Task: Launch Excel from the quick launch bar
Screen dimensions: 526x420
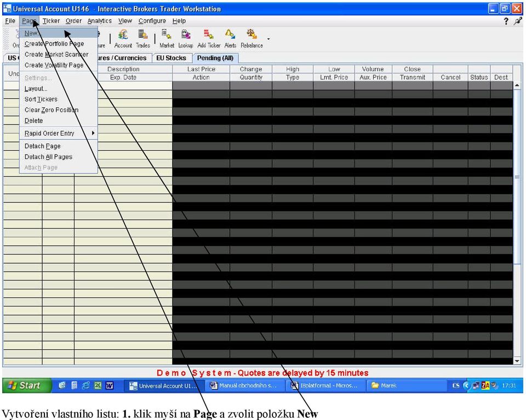Action: (x=98, y=385)
